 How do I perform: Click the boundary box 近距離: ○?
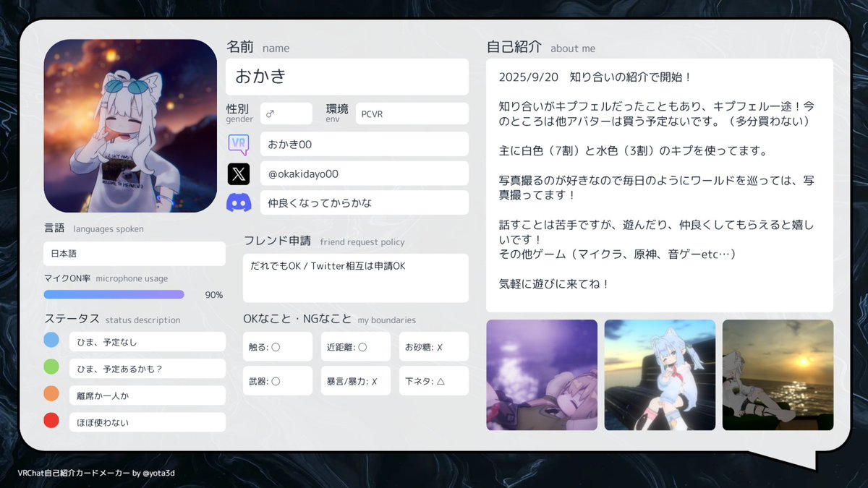pos(356,346)
